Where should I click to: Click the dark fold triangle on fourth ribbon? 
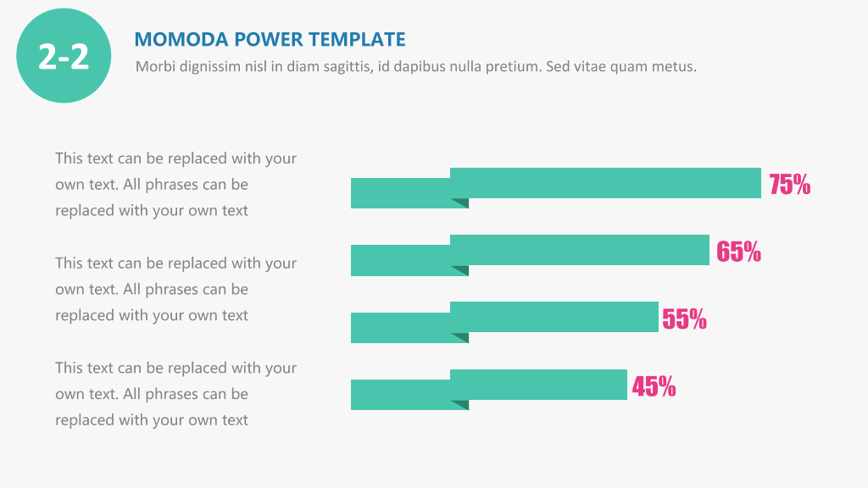(462, 404)
